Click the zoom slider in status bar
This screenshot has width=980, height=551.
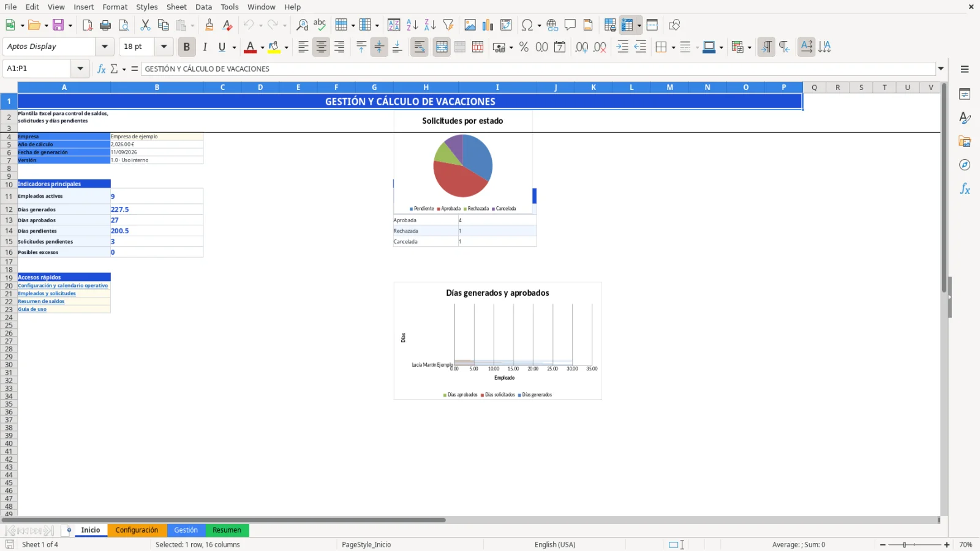click(x=914, y=545)
